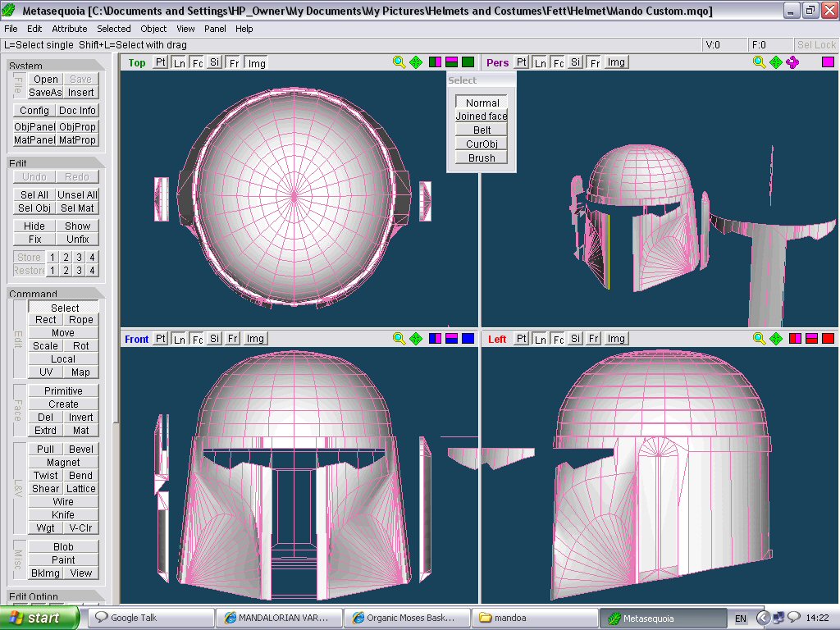
Task: Click the magnifier zoom icon in Top view header
Action: point(399,62)
